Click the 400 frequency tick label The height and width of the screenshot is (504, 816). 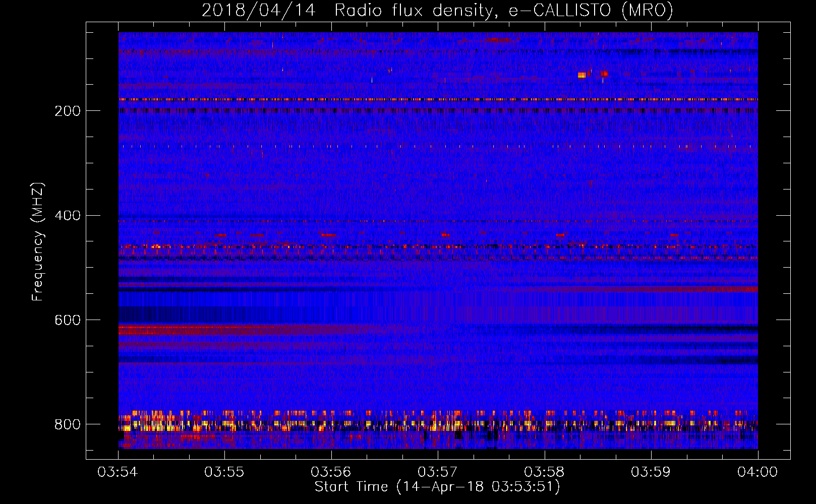click(x=68, y=216)
